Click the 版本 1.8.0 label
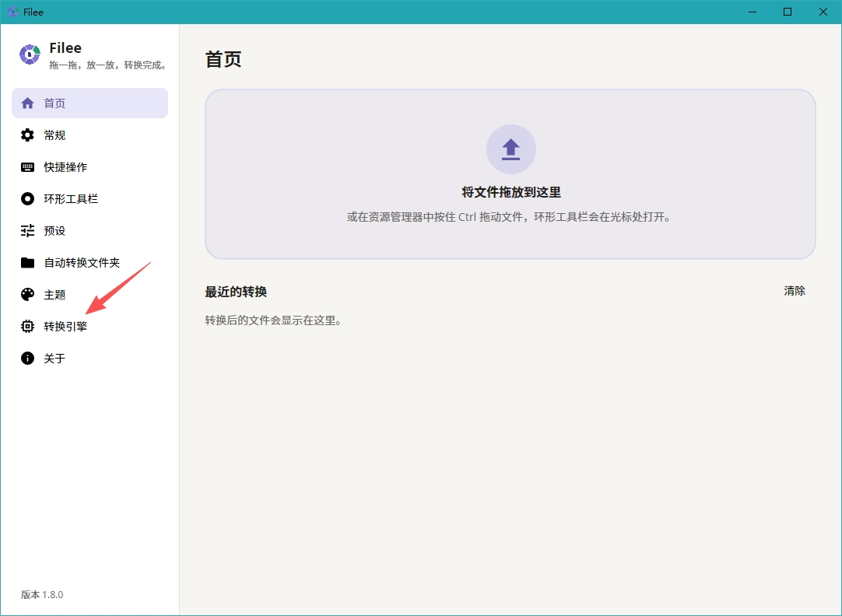Screen dimensions: 842x616 [x=42, y=594]
